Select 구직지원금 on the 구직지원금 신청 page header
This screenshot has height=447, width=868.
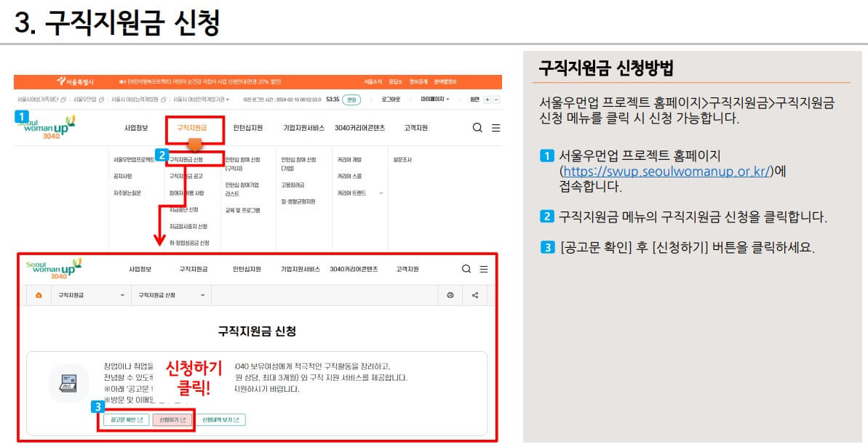[194, 270]
